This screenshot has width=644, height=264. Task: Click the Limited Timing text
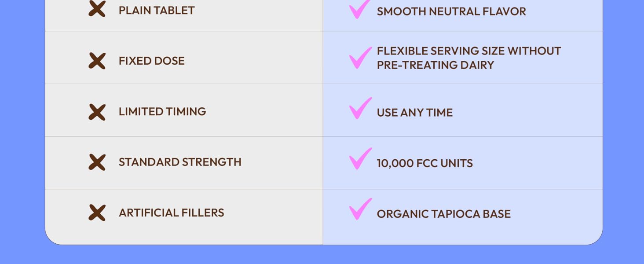162,112
